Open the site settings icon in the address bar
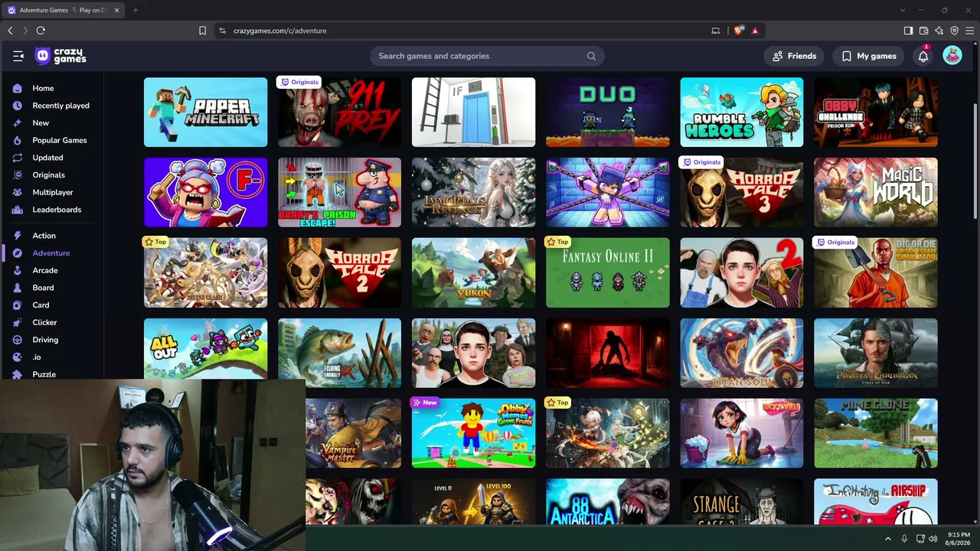This screenshot has height=551, width=980. pos(222,31)
